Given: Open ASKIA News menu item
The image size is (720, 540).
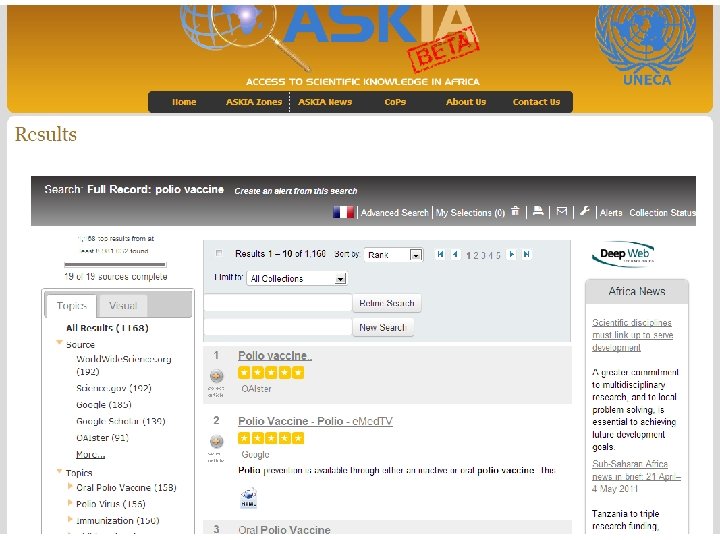Looking at the screenshot, I should pyautogui.click(x=325, y=102).
